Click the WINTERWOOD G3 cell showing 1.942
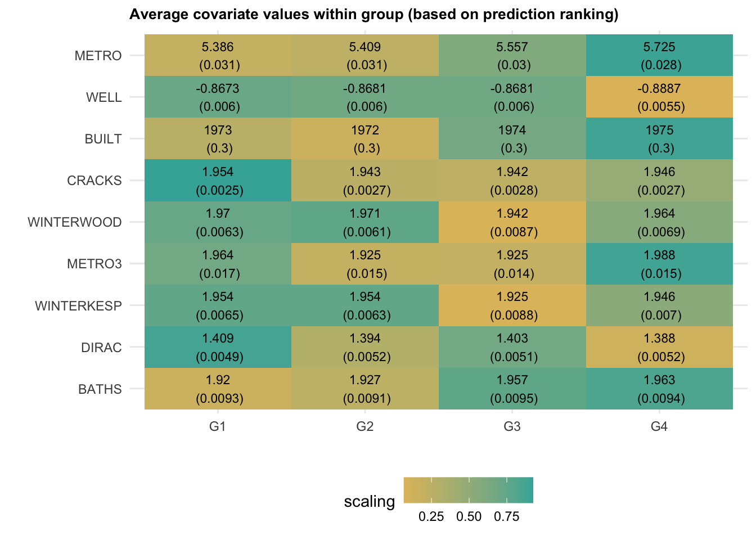The width and height of the screenshot is (756, 540). [512, 222]
